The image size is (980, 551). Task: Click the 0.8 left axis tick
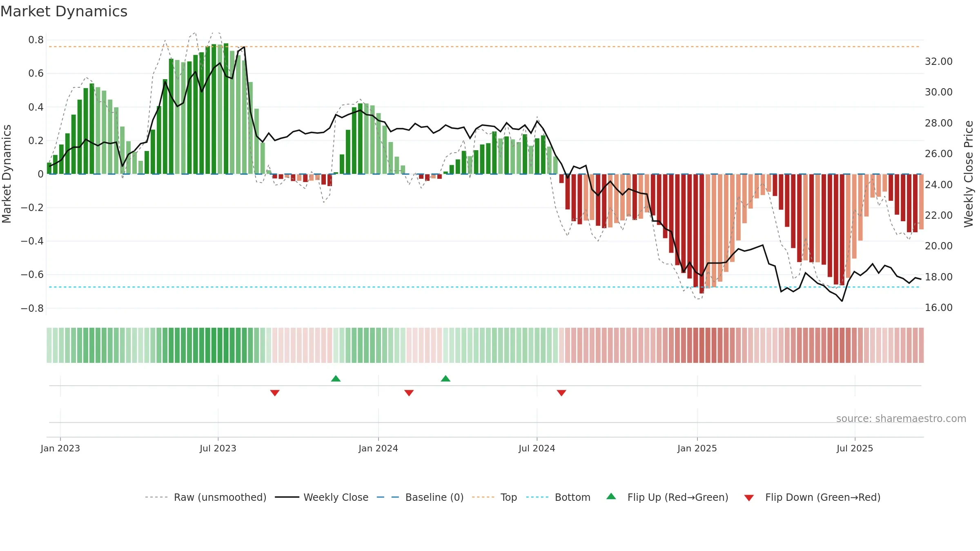pos(36,40)
